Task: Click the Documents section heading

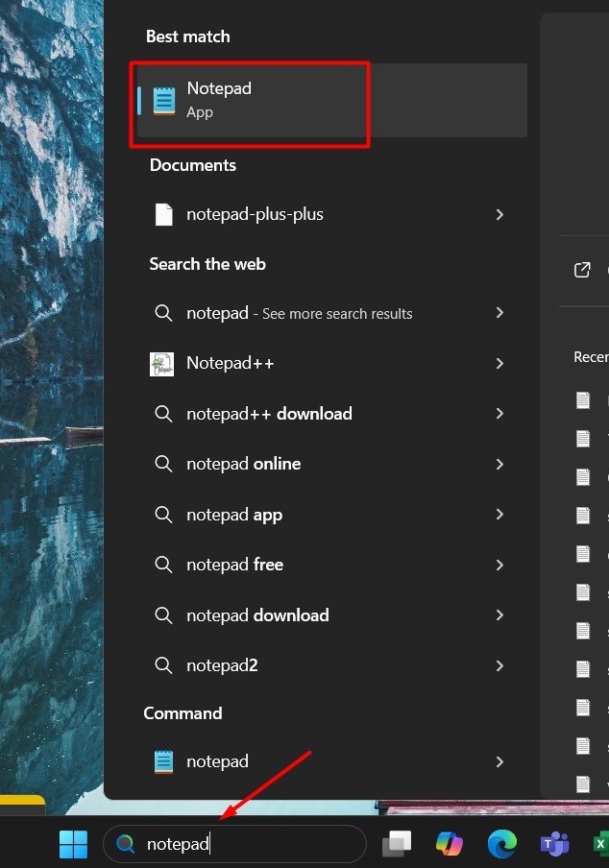Action: point(193,165)
